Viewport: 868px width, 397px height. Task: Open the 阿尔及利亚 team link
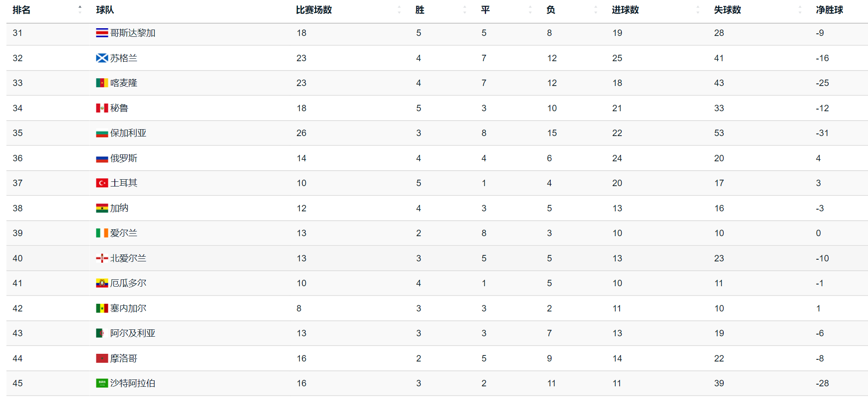click(133, 333)
